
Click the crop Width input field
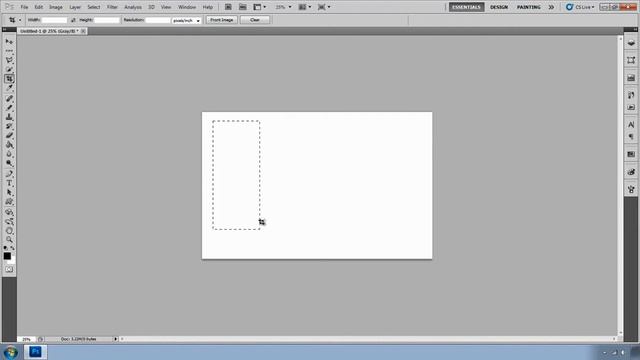[x=54, y=20]
